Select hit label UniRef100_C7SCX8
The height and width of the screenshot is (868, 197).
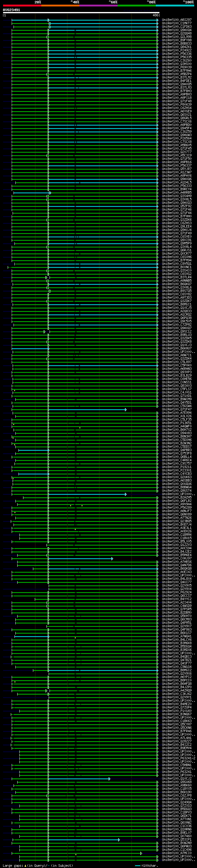(x=176, y=142)
